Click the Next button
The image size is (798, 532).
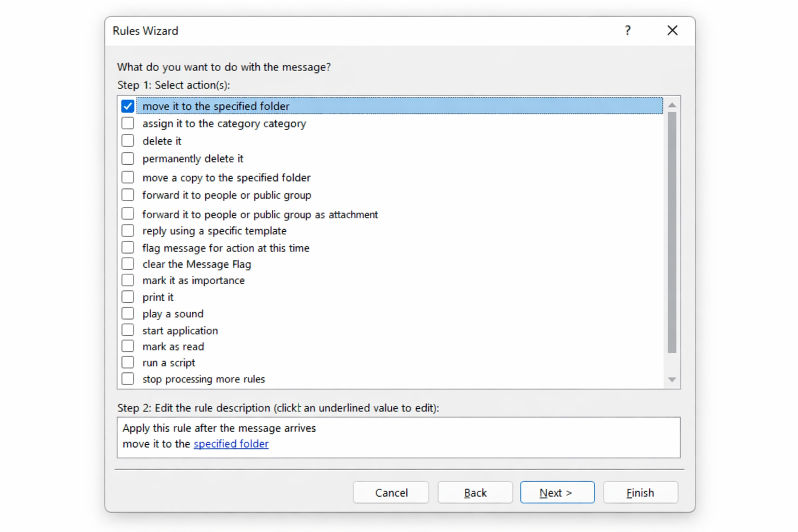557,492
